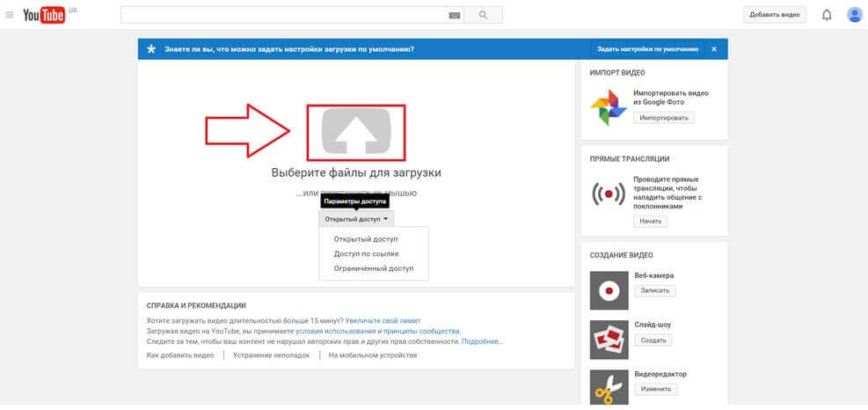Click the Google Photos pinwheel icon

point(609,106)
